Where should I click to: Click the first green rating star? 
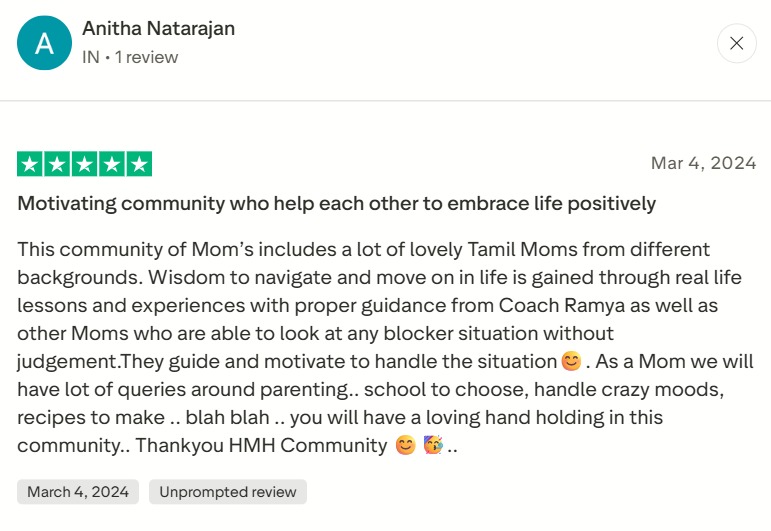[30, 164]
